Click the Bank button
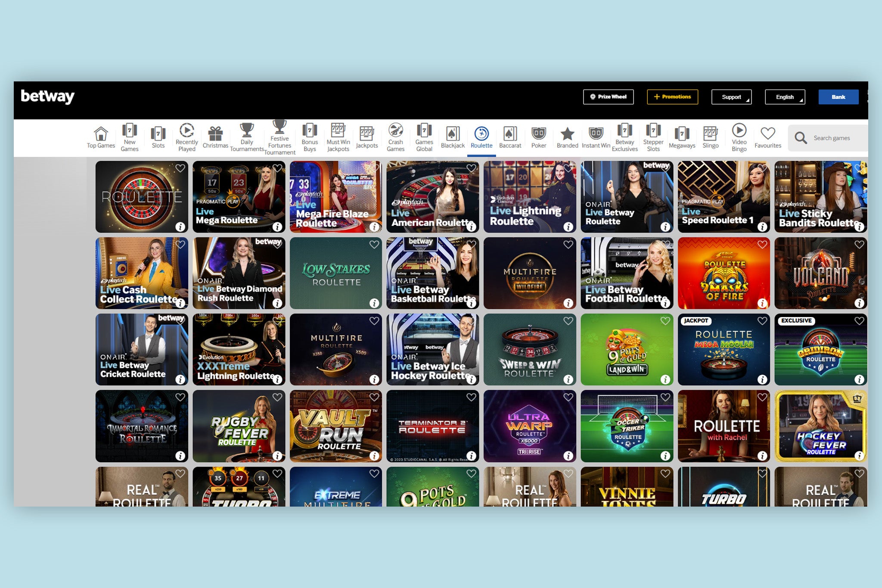The width and height of the screenshot is (882, 588). [x=838, y=97]
